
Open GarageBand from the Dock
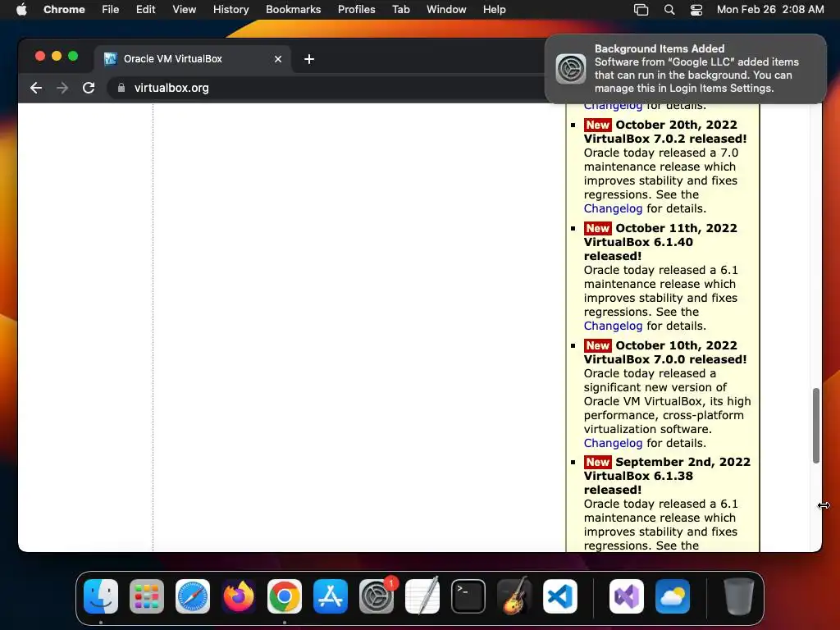[514, 596]
